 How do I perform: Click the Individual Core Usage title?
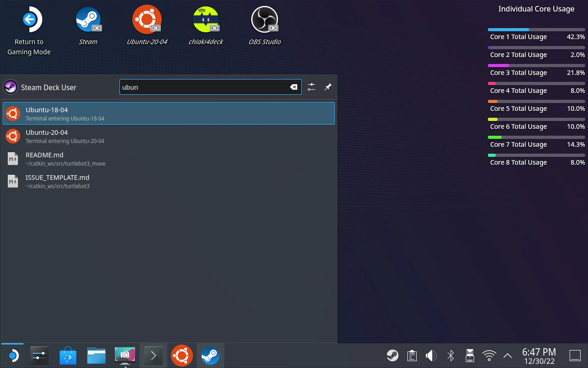click(537, 9)
